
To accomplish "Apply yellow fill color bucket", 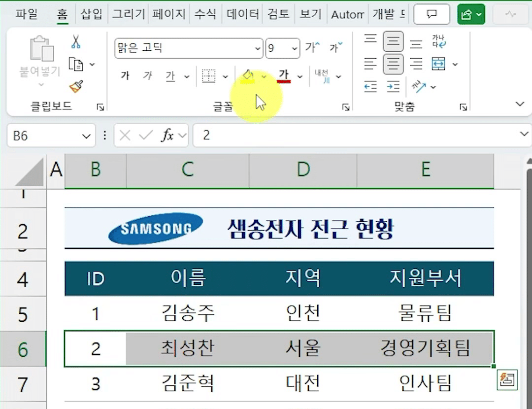I will [248, 76].
